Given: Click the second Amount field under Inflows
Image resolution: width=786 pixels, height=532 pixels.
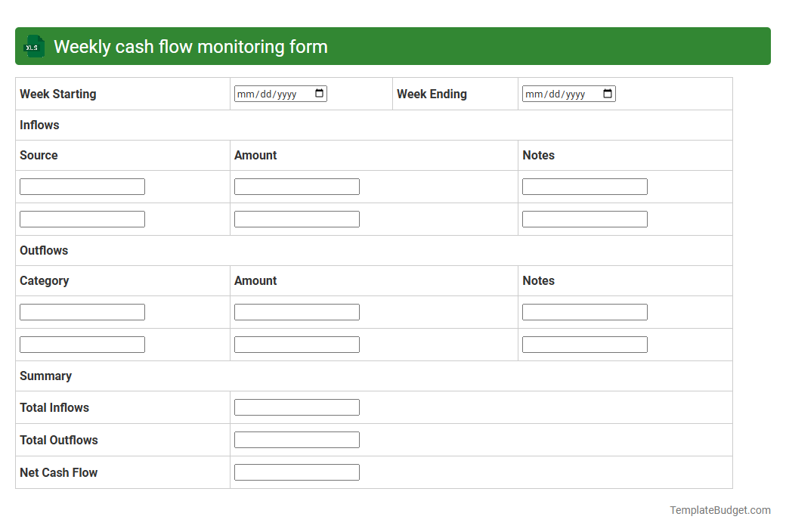Looking at the screenshot, I should [296, 218].
